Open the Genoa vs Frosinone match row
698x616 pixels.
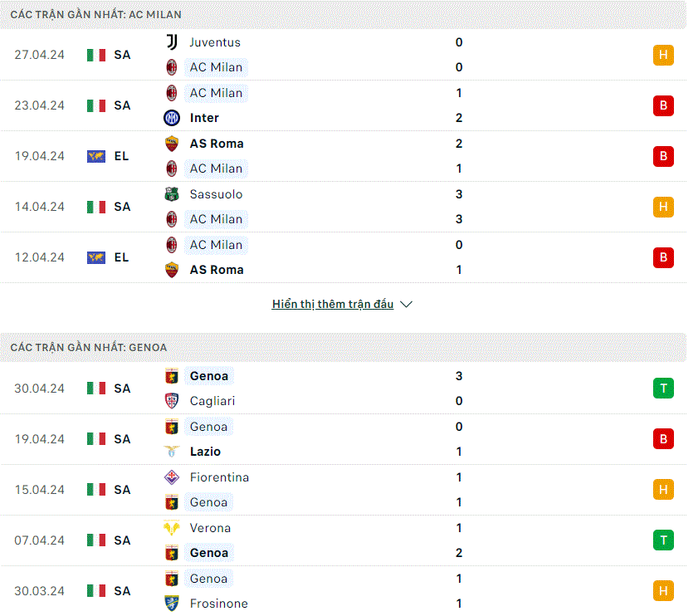[x=344, y=591]
